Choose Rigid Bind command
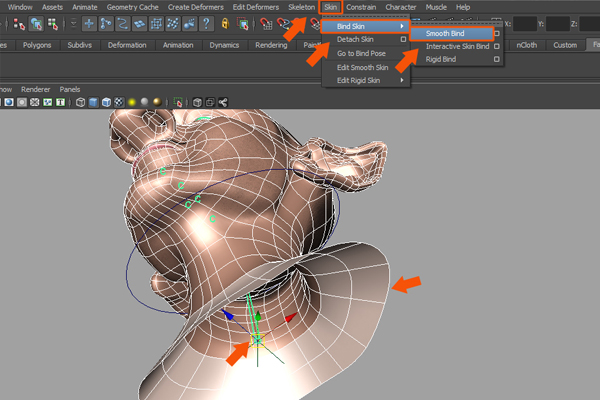Screen dimensions: 600x400 pos(441,59)
